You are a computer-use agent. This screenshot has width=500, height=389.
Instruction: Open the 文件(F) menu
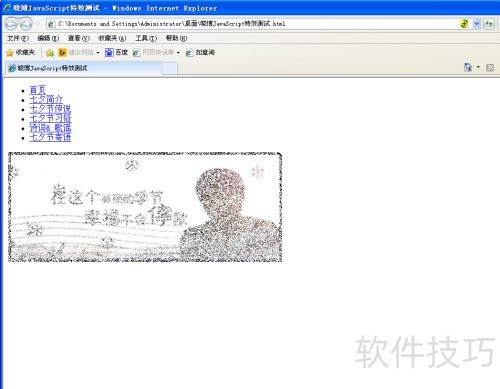18,38
